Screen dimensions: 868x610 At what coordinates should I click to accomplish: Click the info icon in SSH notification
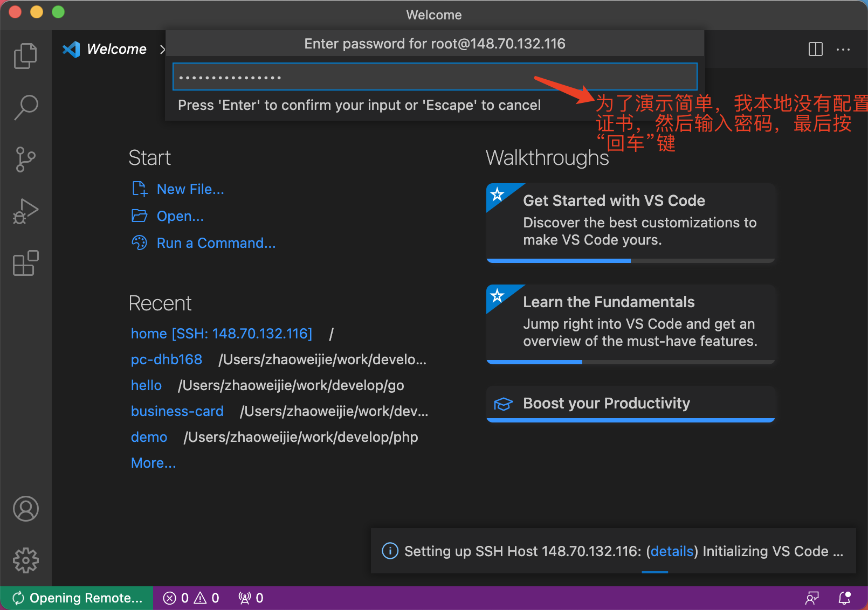(390, 551)
